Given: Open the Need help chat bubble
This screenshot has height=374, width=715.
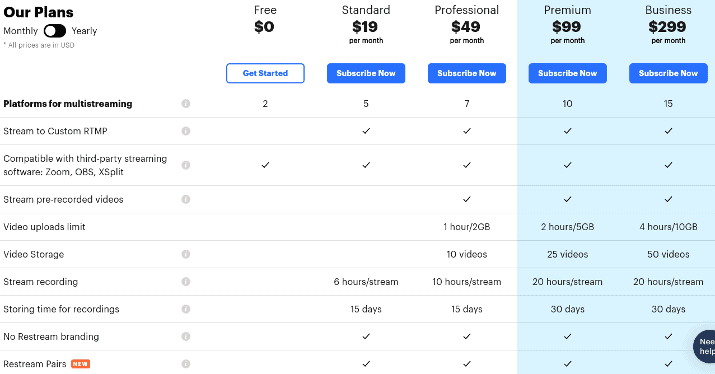Looking at the screenshot, I should [705, 347].
